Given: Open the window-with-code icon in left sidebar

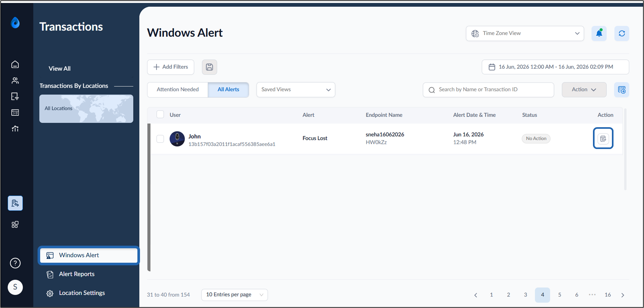Looking at the screenshot, I should [x=15, y=112].
